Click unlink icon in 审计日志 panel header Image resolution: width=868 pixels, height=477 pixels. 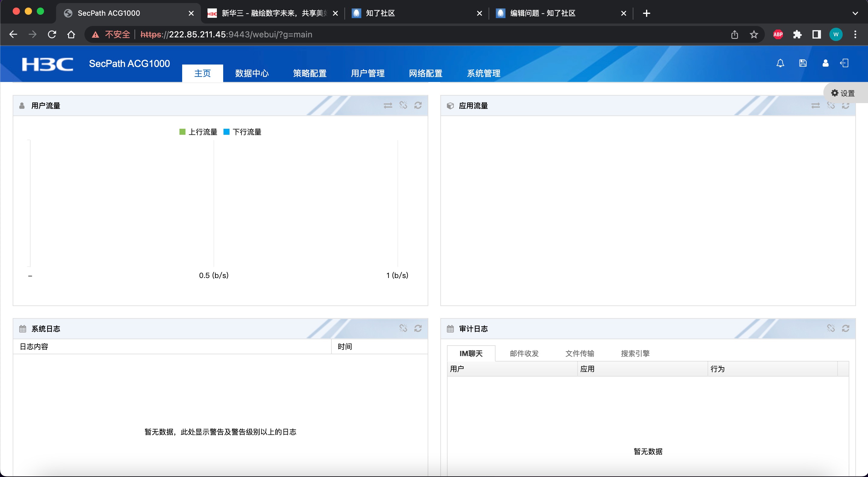click(x=831, y=328)
